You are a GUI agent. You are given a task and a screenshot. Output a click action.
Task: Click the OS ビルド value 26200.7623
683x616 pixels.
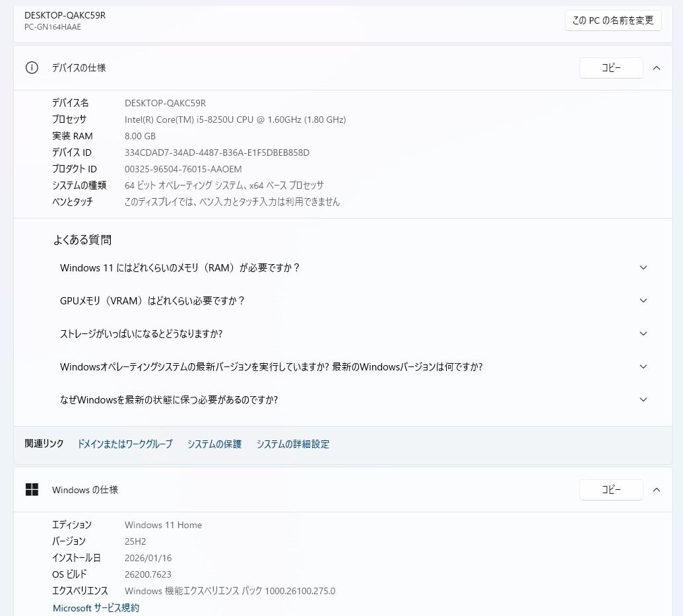pyautogui.click(x=148, y=574)
